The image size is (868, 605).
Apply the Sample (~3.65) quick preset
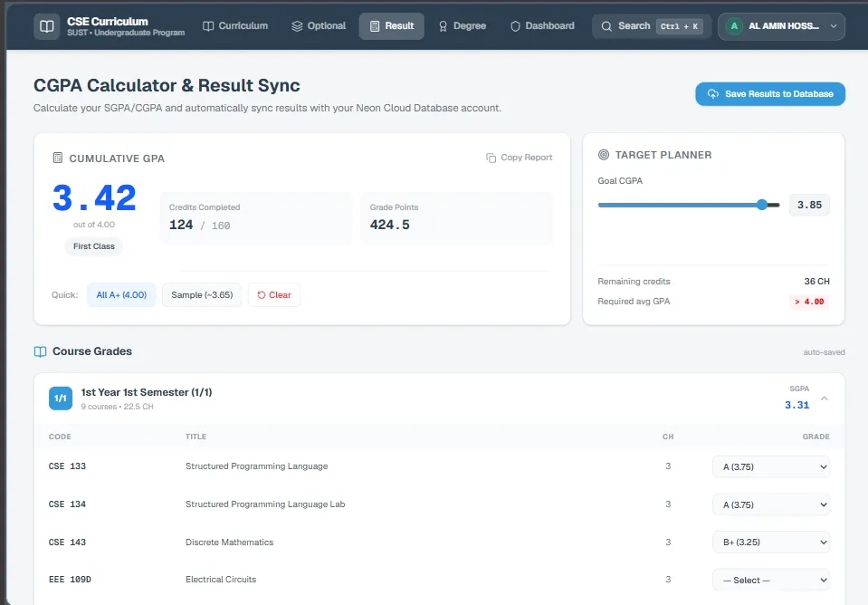click(x=202, y=294)
